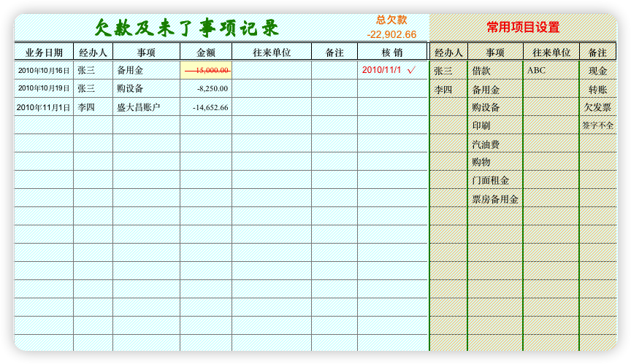
Task: Select the date cell 2010年10月16日
Action: point(44,70)
